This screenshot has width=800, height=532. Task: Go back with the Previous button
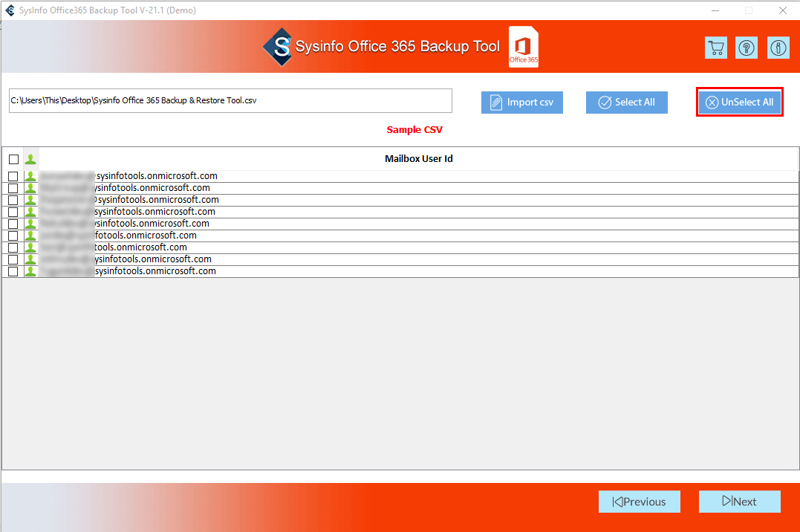coord(640,502)
